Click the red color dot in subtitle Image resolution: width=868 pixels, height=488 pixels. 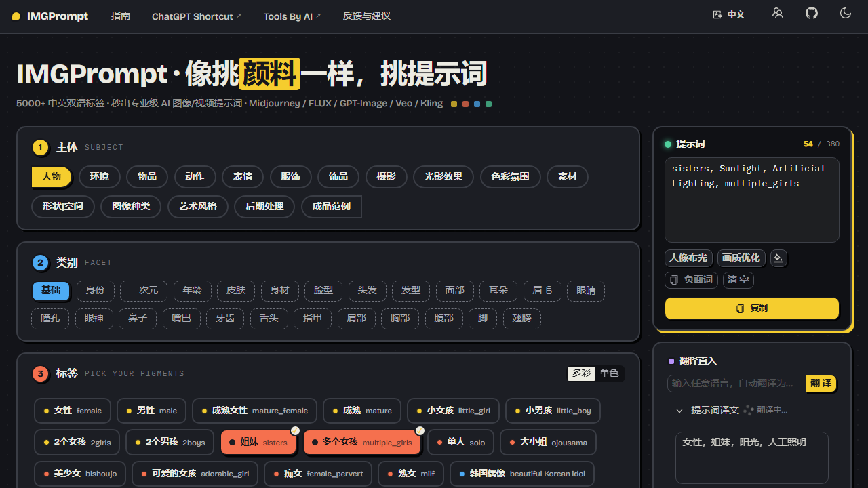[465, 104]
